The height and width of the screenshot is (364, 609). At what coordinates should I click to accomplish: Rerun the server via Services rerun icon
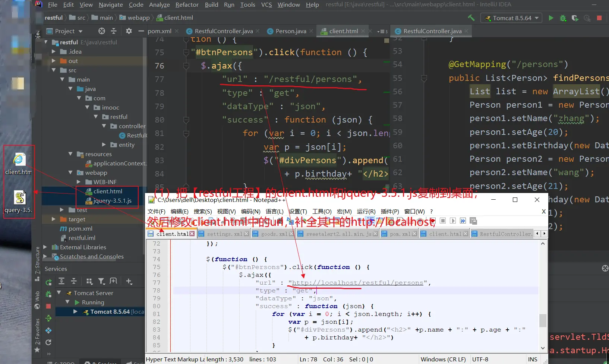pos(48,282)
